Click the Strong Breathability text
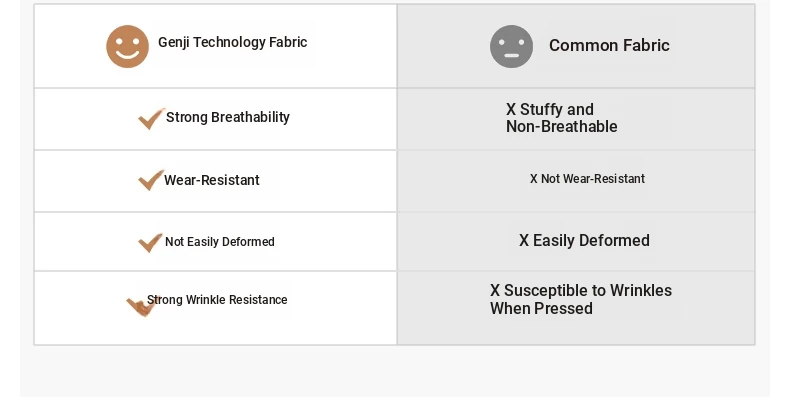Screen dimensions: 790x402 (228, 117)
